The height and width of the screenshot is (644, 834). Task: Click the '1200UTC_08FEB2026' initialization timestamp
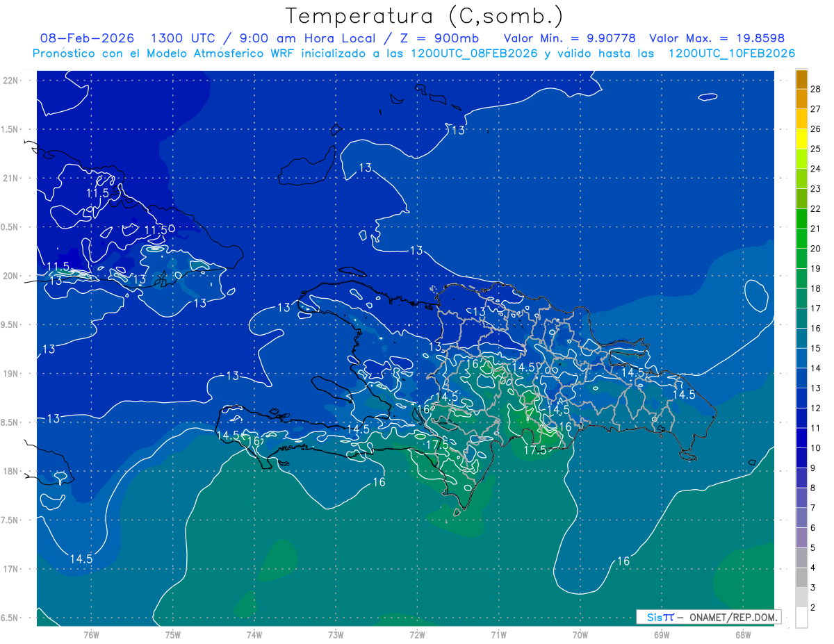[474, 53]
